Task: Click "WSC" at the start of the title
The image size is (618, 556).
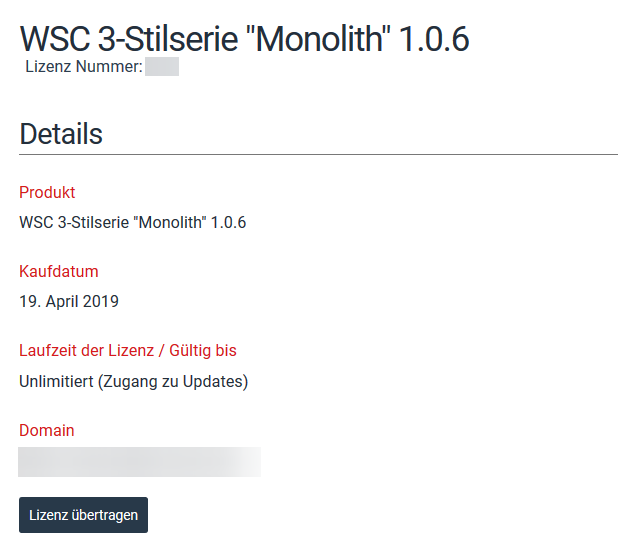Action: tap(54, 38)
